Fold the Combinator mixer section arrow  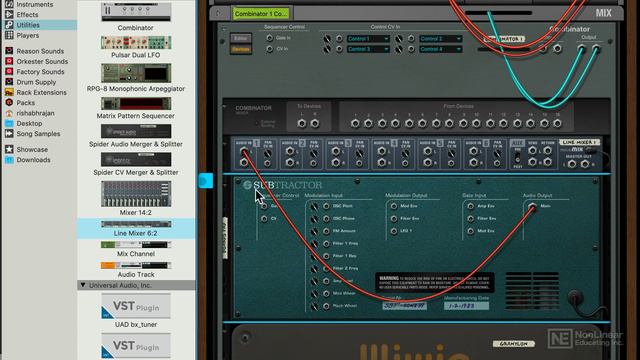pos(224,107)
